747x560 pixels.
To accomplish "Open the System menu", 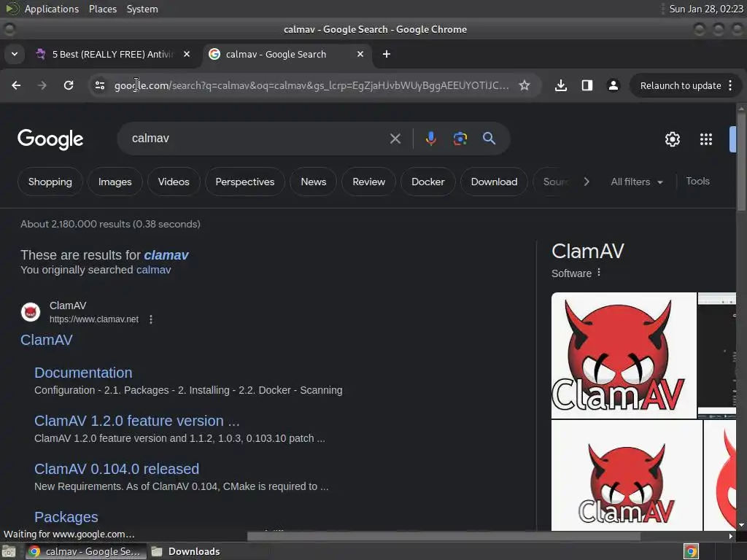I will (142, 9).
